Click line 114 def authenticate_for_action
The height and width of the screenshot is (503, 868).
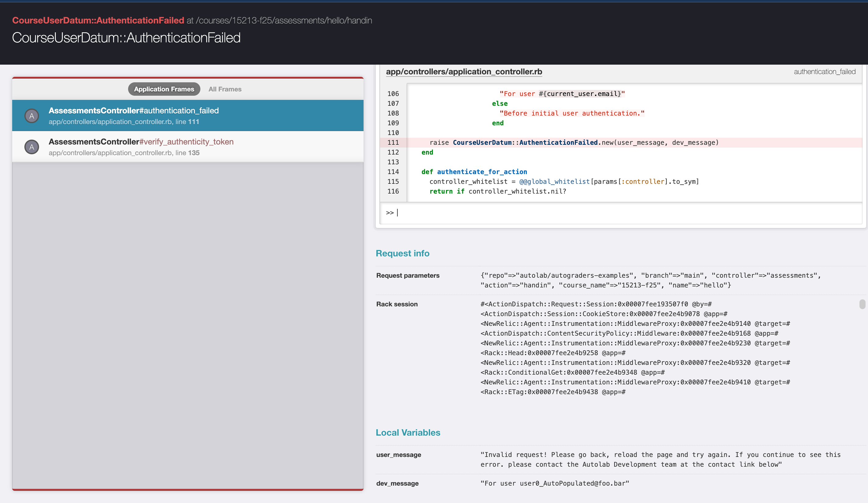[474, 172]
